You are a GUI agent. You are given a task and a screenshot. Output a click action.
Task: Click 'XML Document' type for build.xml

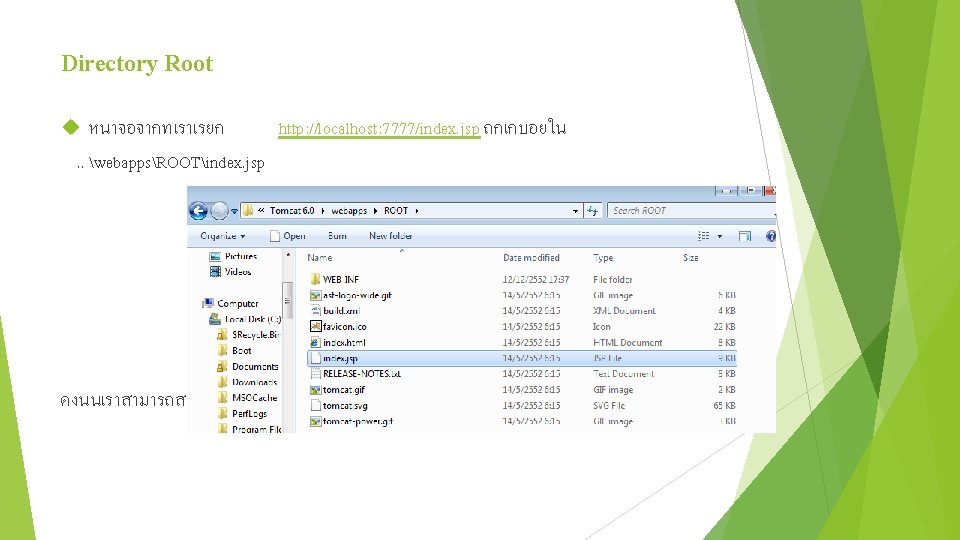coord(624,310)
